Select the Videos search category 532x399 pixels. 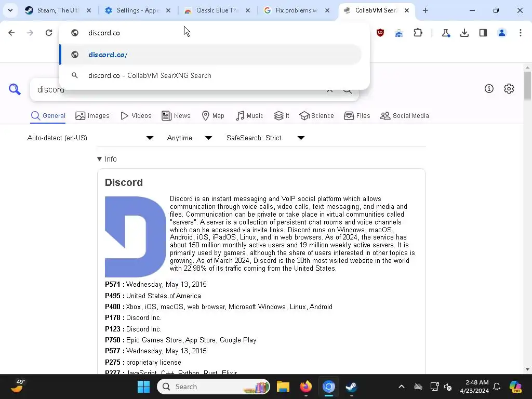[136, 116]
